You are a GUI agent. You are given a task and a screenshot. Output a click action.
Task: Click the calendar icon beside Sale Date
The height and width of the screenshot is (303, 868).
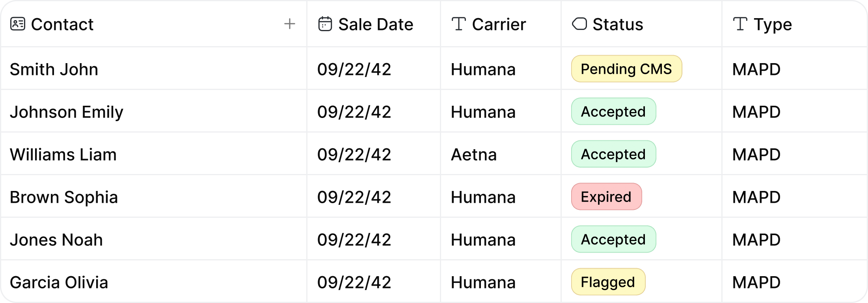point(325,24)
